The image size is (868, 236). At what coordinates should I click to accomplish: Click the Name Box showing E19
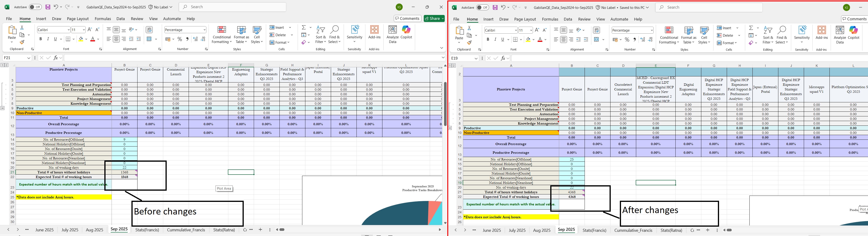coord(461,58)
